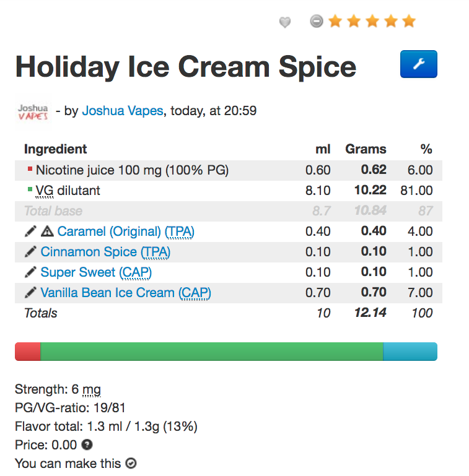Click the pencil icon beside Cinnamon Spice

click(30, 252)
